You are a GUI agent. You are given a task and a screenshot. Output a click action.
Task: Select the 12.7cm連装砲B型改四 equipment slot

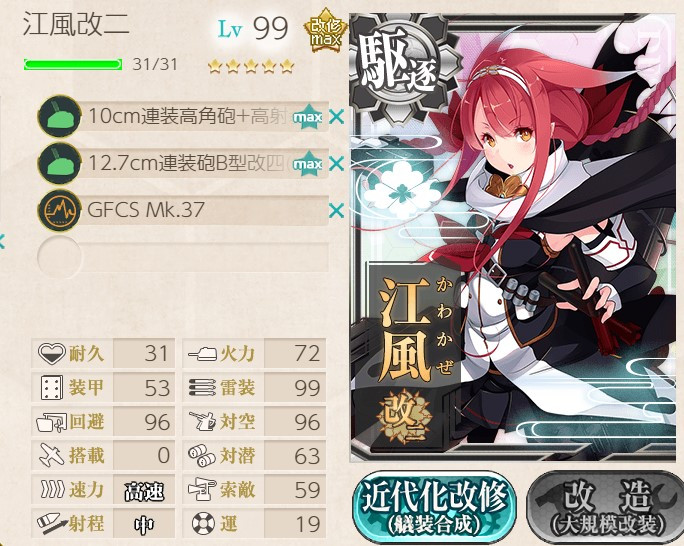tap(183, 164)
